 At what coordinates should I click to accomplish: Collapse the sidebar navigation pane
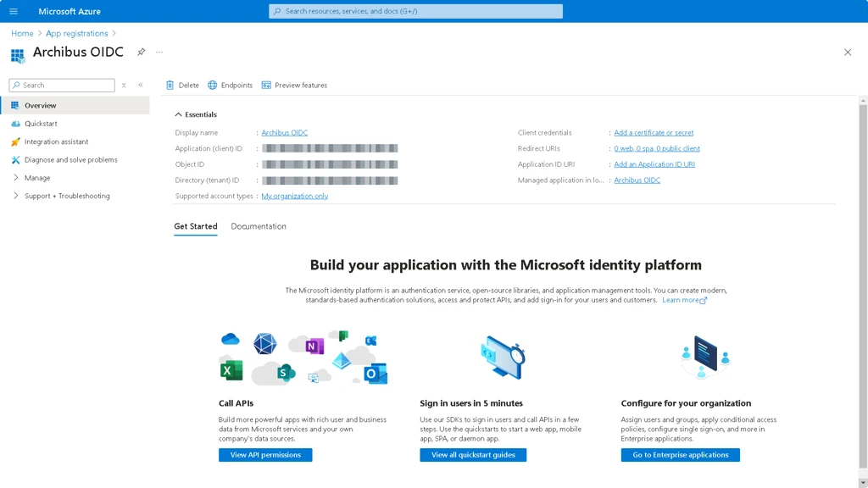[141, 85]
